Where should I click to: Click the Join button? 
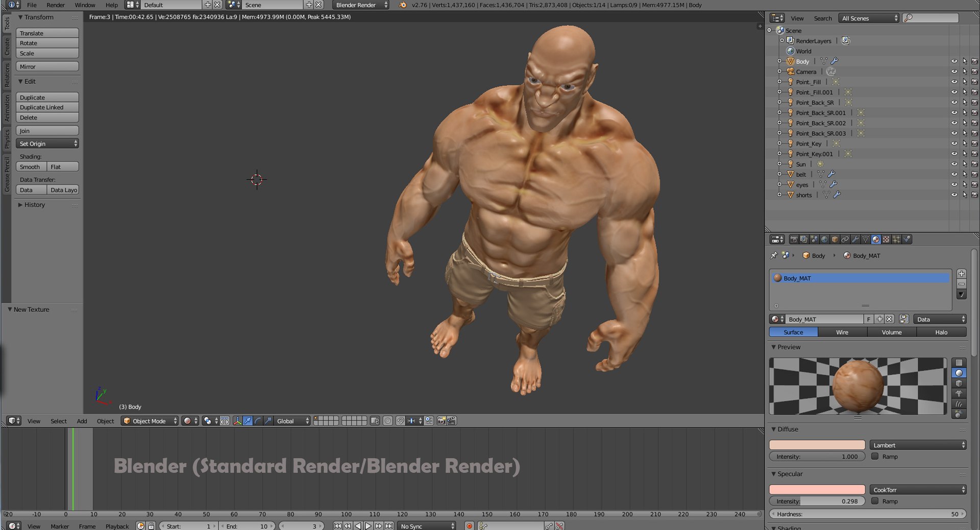click(47, 131)
